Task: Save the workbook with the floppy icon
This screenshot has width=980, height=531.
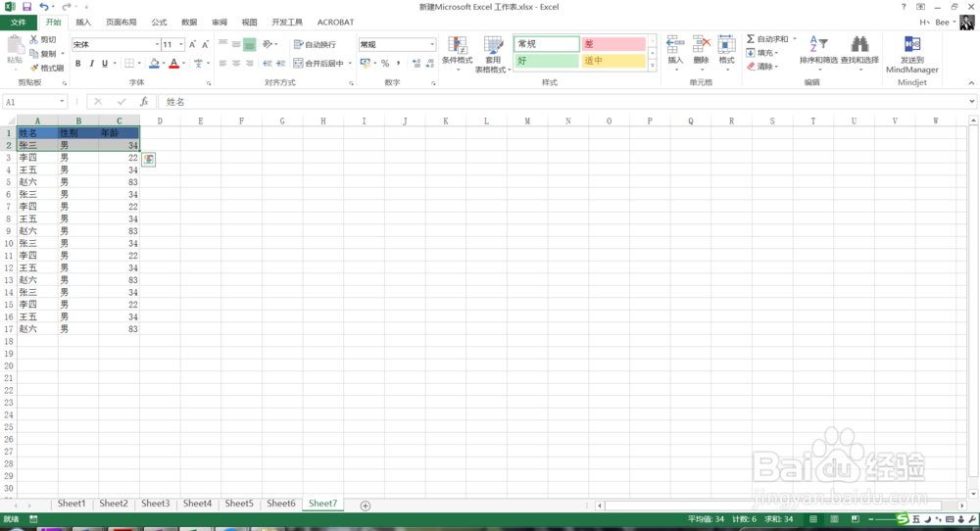Action: coord(26,7)
